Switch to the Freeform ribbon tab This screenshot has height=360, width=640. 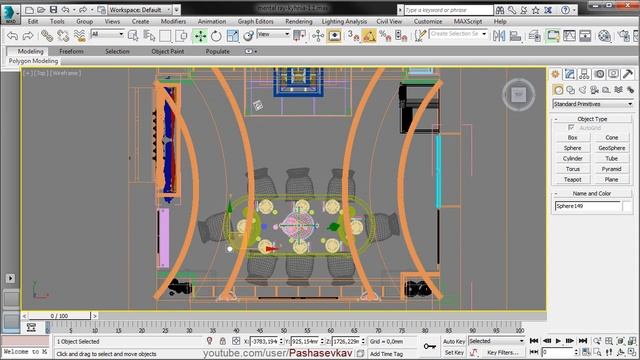[71, 51]
